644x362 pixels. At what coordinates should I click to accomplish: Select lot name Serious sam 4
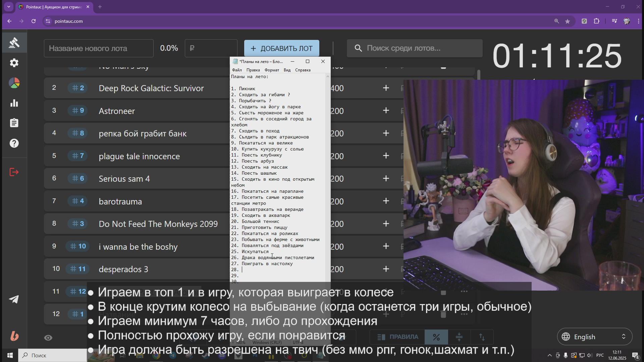coord(124,179)
